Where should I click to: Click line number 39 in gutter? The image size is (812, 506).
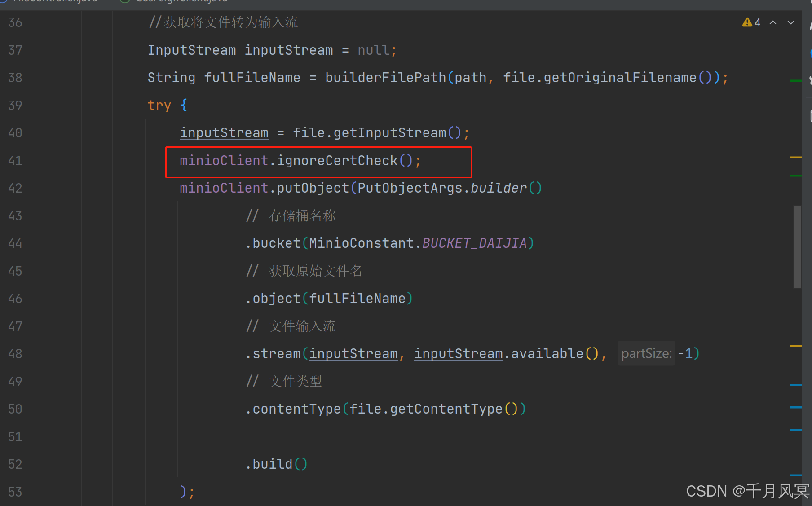point(15,106)
